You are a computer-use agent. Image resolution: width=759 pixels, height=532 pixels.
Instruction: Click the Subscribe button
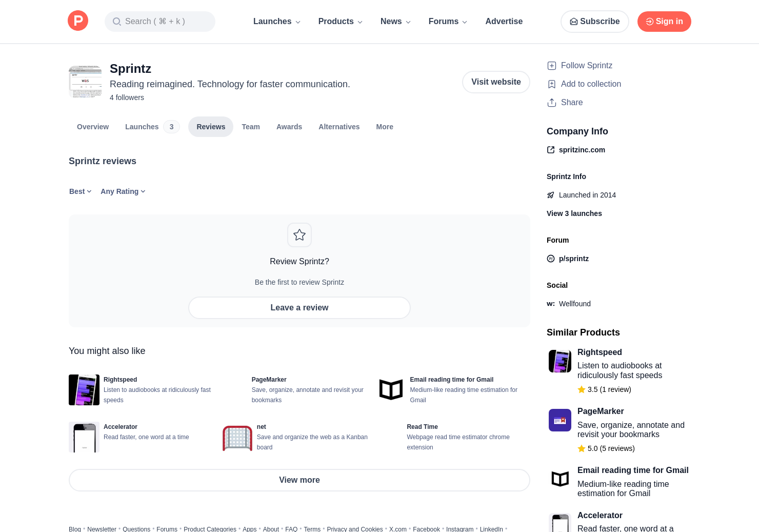click(595, 22)
